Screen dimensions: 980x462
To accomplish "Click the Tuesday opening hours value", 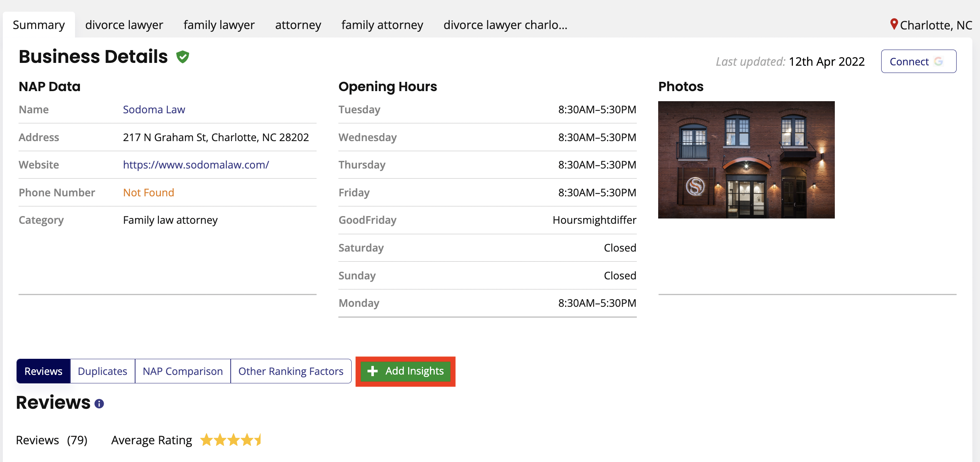I will coord(597,110).
